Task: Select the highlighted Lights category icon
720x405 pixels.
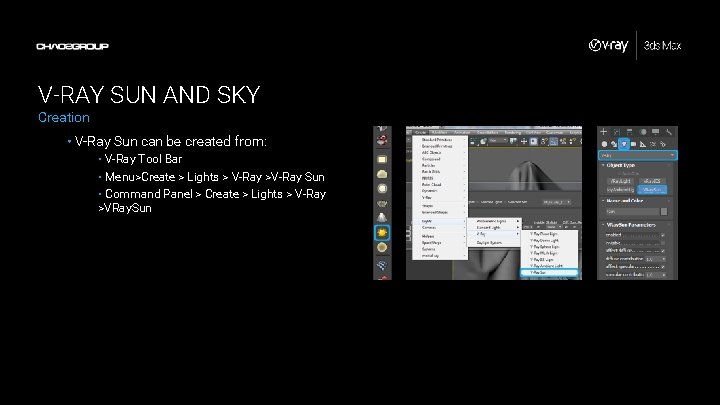Action: click(x=624, y=144)
